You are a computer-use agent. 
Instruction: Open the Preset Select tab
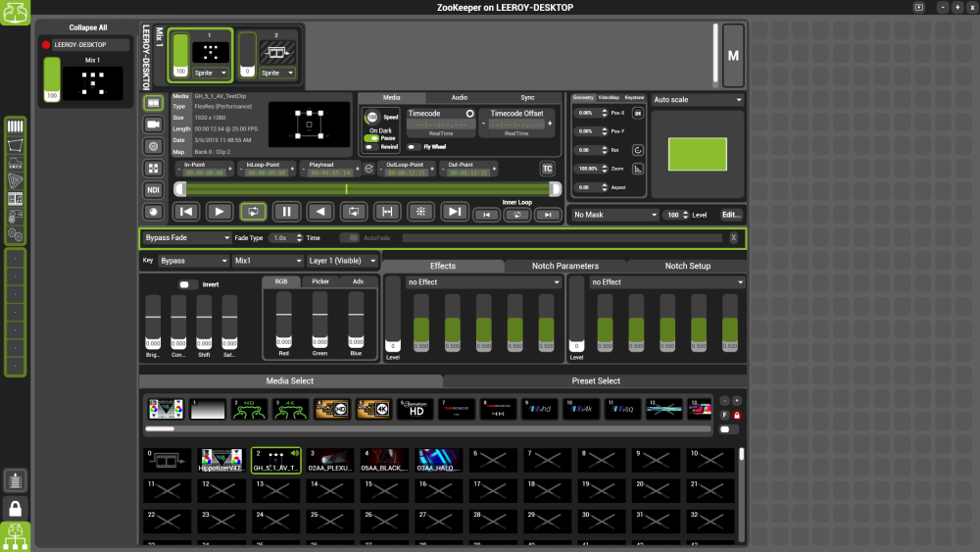(595, 380)
